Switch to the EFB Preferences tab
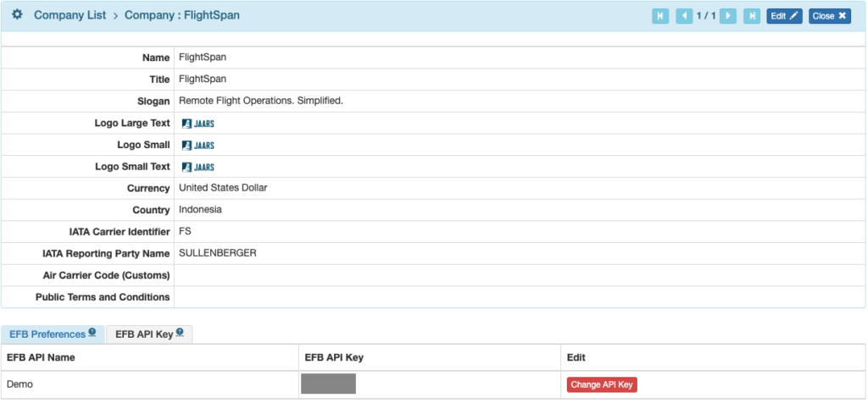 click(47, 334)
